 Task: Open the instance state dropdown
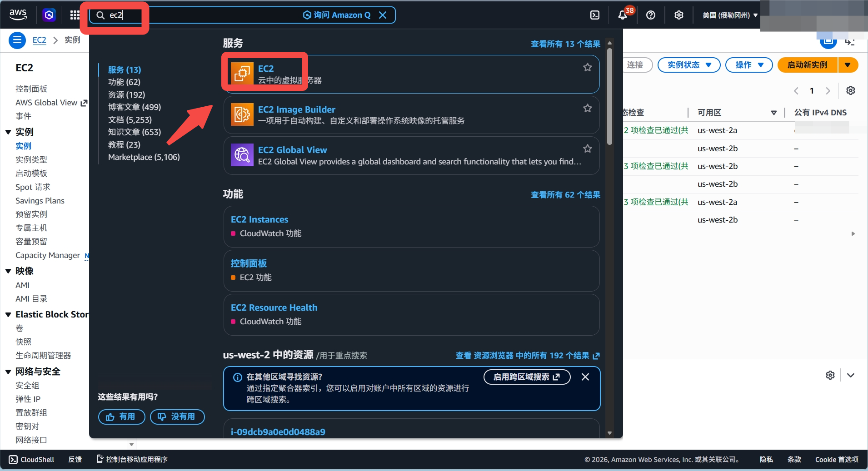[689, 65]
